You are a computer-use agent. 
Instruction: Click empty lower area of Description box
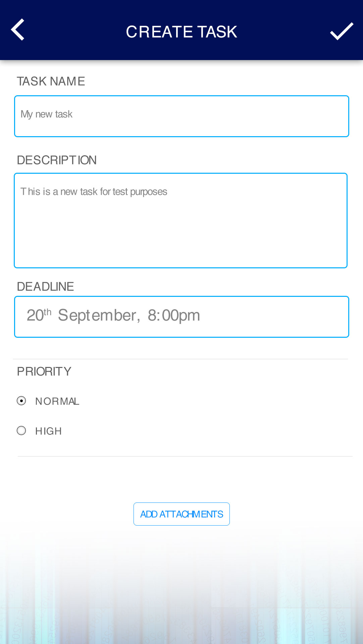(180, 238)
